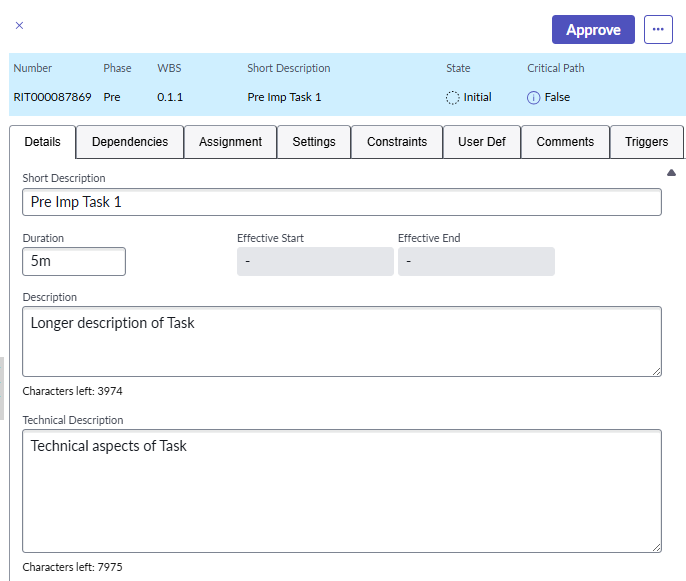Image resolution: width=686 pixels, height=581 pixels.
Task: Open the more options ellipsis menu
Action: tap(658, 29)
